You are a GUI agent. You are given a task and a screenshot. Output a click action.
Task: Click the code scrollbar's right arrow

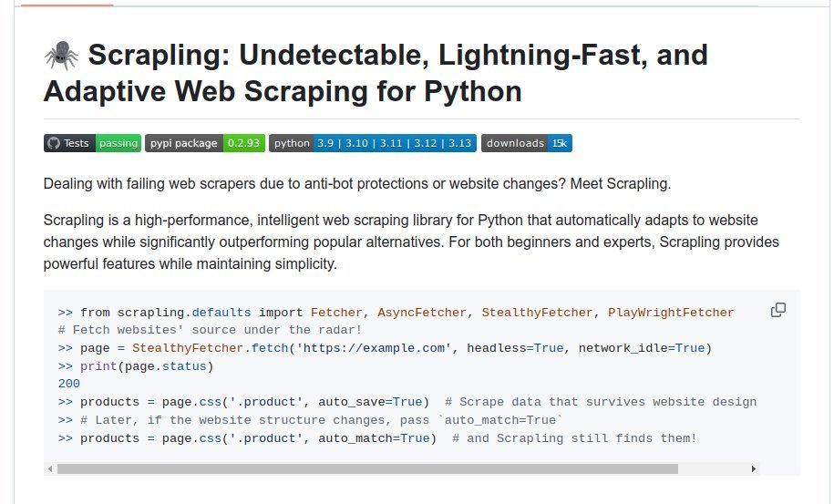coord(754,468)
